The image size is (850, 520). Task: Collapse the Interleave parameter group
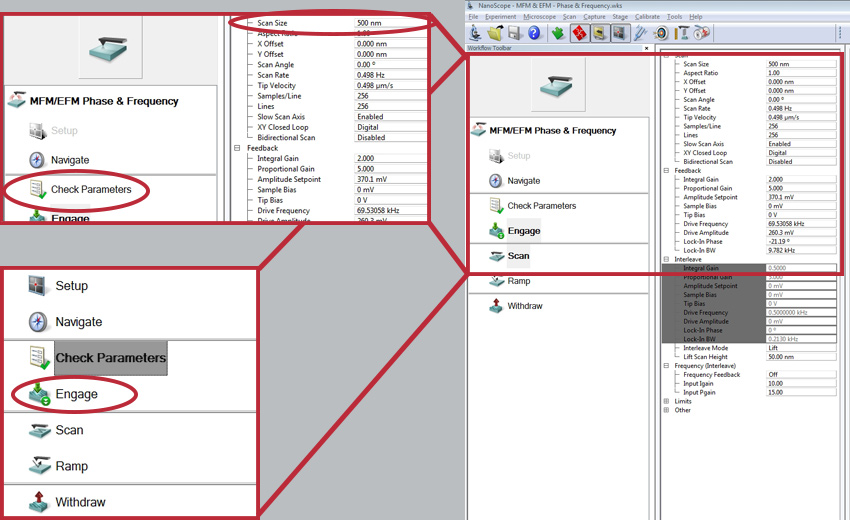pos(666,259)
